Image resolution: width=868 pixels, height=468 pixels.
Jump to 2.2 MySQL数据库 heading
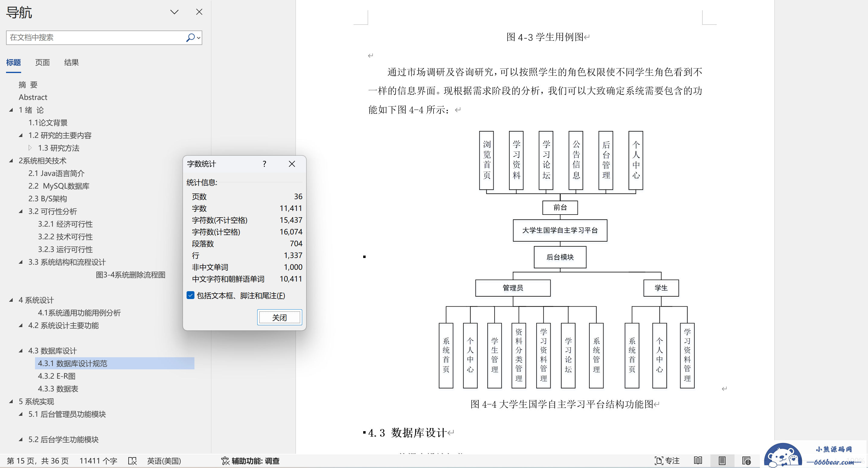click(59, 186)
